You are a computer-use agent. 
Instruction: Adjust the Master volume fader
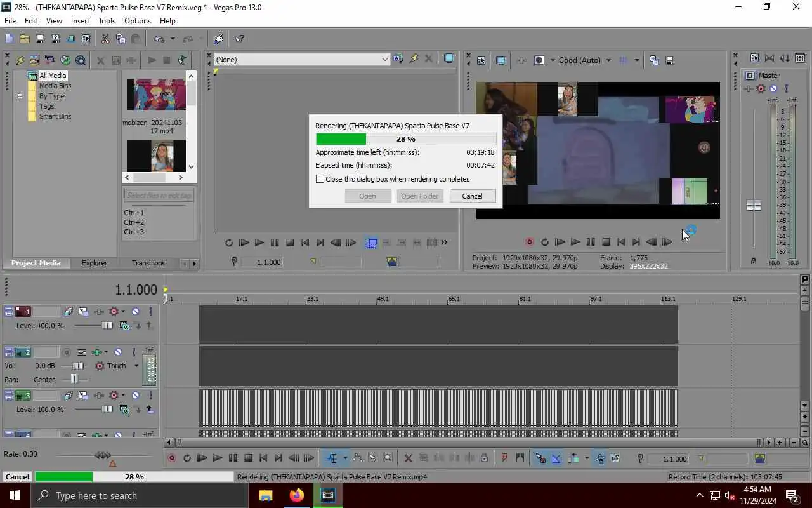pos(754,206)
